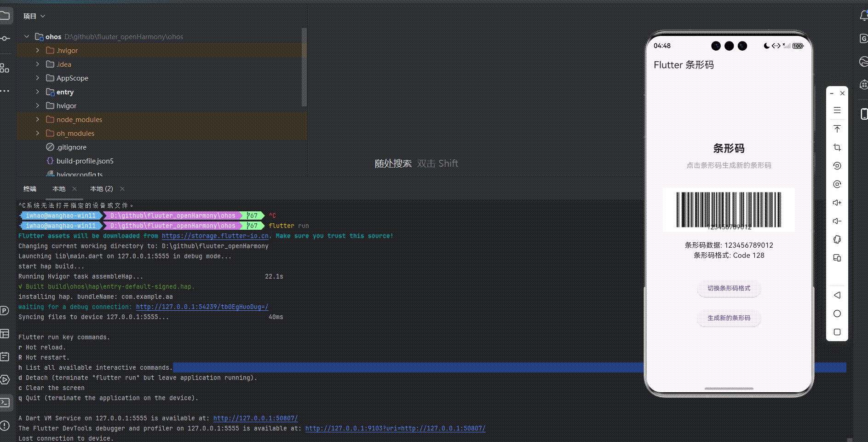This screenshot has height=442, width=868.
Task: Click the emulator shake device icon
Action: click(837, 239)
